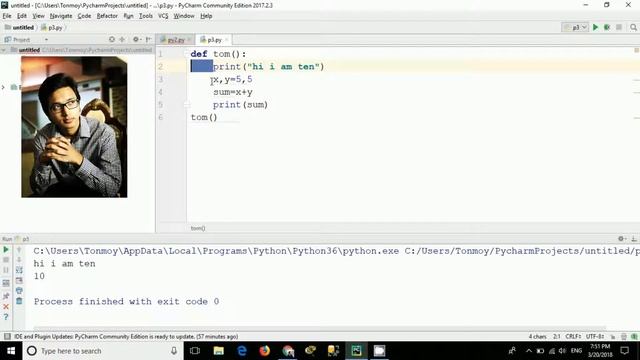Screen dimensions: 640x360
Task: Open the Window menu
Action: coord(184,16)
